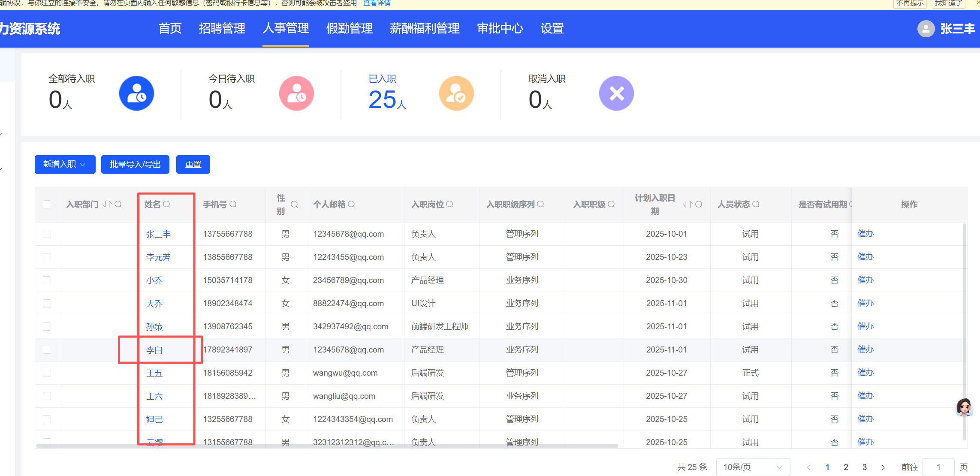Click the user avatar icon beside 张三丰

pyautogui.click(x=926, y=29)
